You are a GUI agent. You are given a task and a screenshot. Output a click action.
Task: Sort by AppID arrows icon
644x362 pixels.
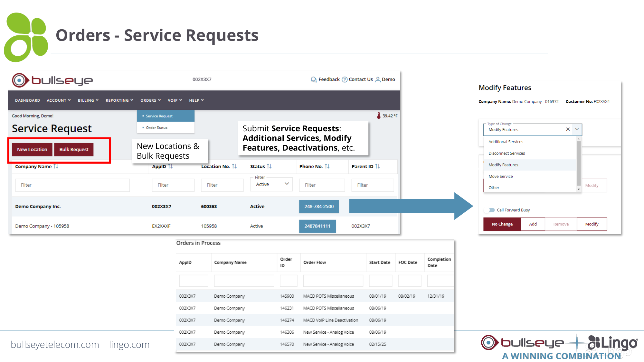tap(170, 166)
